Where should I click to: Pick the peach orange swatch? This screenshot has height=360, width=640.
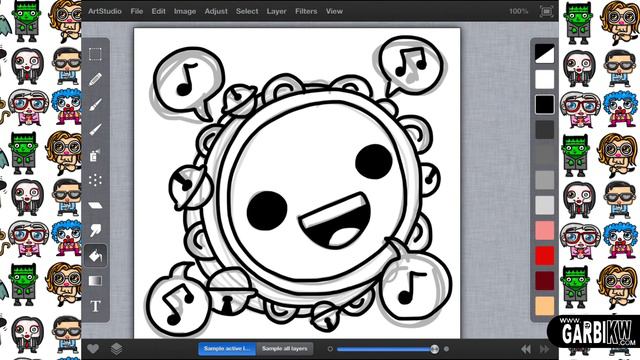pos(544,306)
